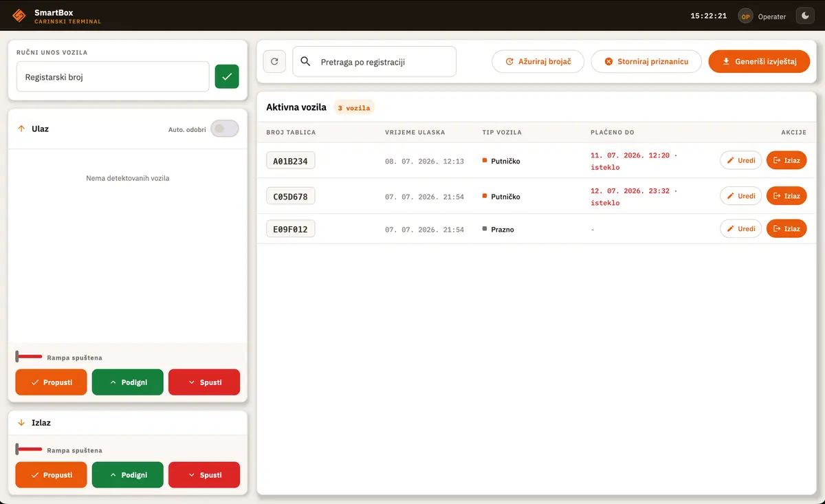825x504 pixels.
Task: Edit vehicle E09F012 with Uredi
Action: click(740, 228)
